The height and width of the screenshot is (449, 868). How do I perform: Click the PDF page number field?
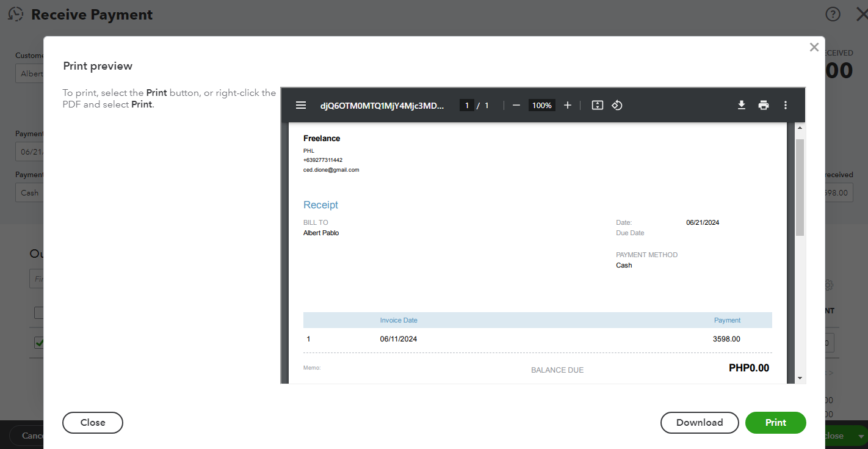pos(467,105)
